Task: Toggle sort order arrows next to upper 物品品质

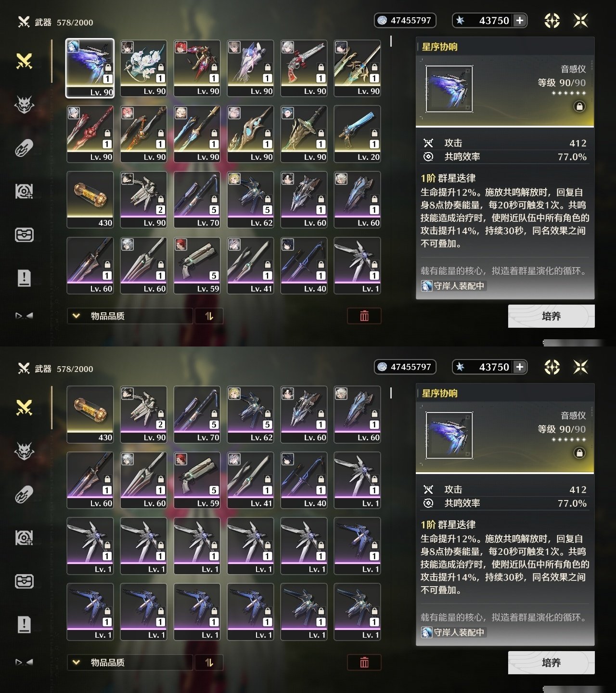Action: point(209,316)
